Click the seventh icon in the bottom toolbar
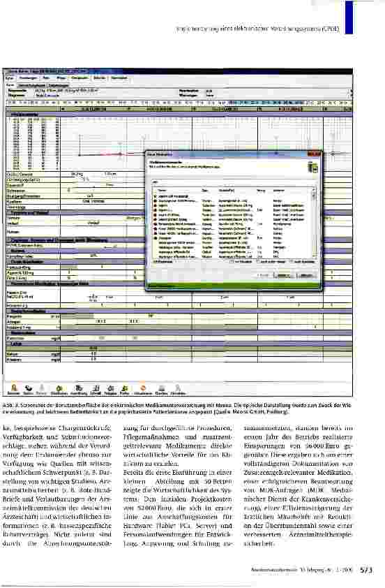 110,388
